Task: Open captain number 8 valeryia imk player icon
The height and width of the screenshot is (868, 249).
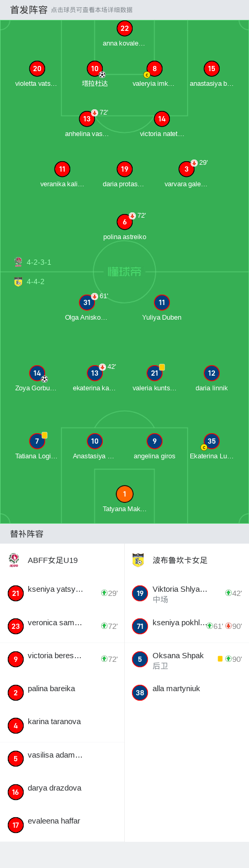Action: coord(154,69)
